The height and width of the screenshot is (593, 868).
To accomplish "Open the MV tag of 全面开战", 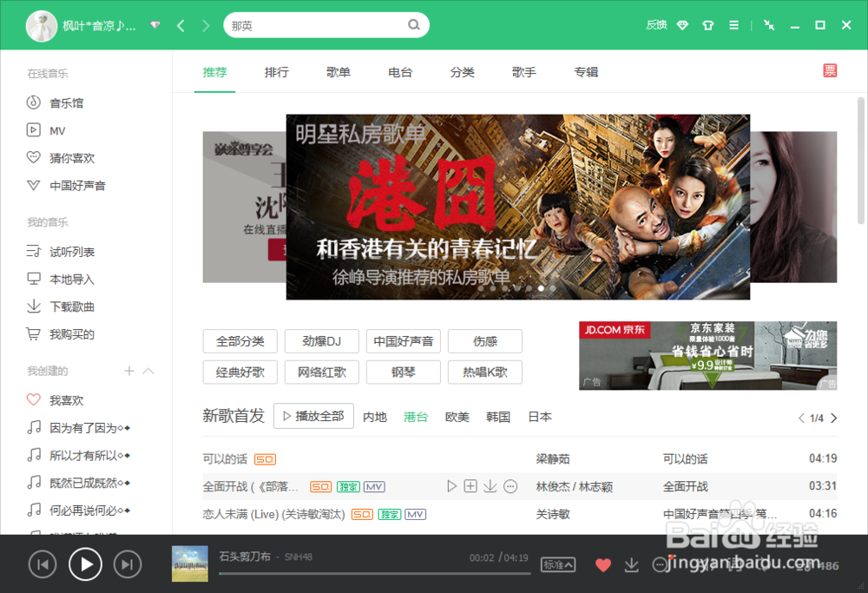I will [x=374, y=487].
